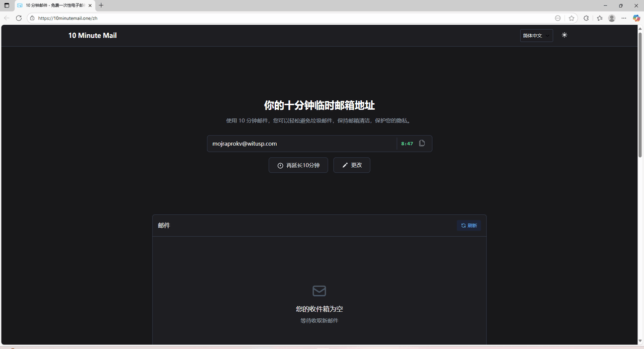This screenshot has width=644, height=349.
Task: Click the empty inbox envelope icon
Action: point(319,291)
